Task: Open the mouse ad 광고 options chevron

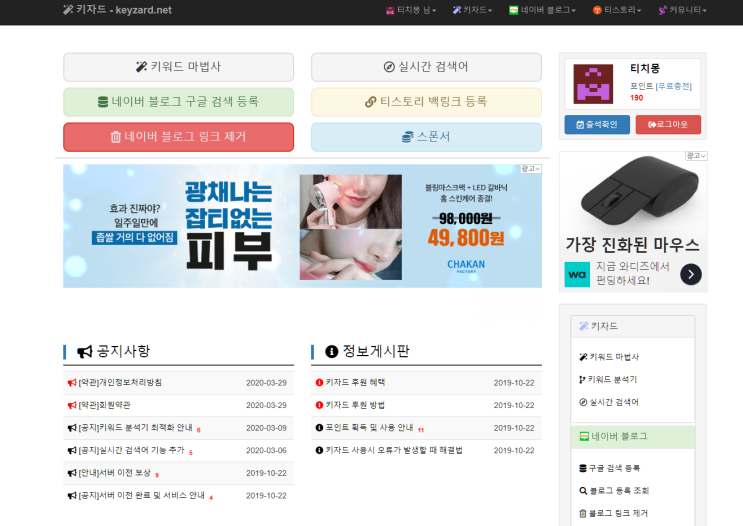Action: point(696,156)
